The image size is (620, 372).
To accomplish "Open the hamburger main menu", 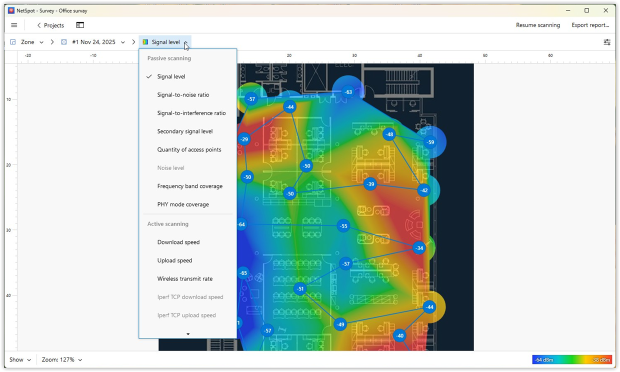I will pyautogui.click(x=14, y=25).
